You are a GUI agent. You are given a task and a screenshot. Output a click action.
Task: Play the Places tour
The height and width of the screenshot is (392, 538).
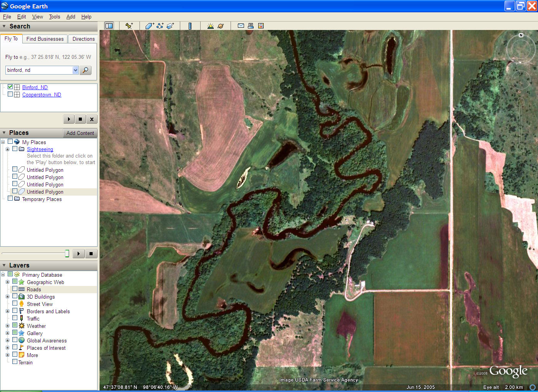pos(79,254)
